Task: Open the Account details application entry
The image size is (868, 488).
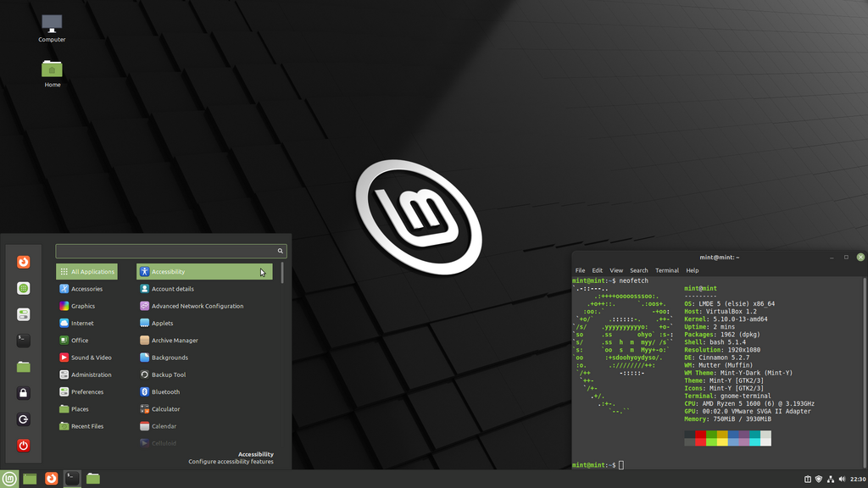Action: point(204,289)
